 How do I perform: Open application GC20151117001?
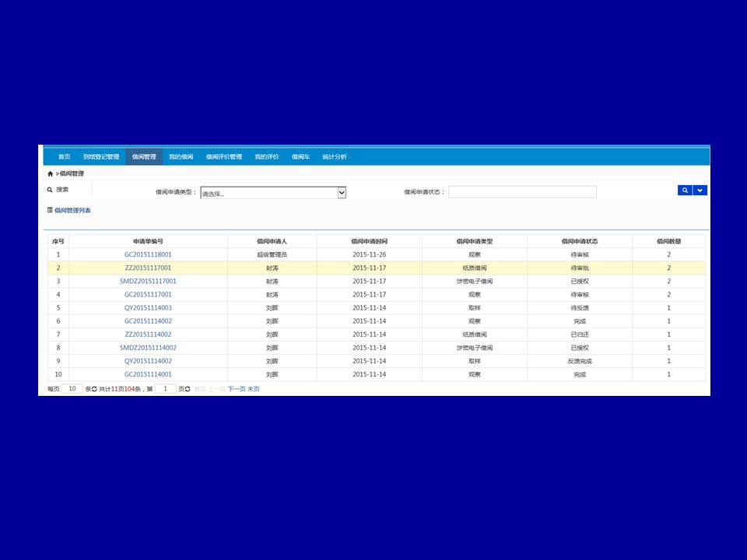148,295
